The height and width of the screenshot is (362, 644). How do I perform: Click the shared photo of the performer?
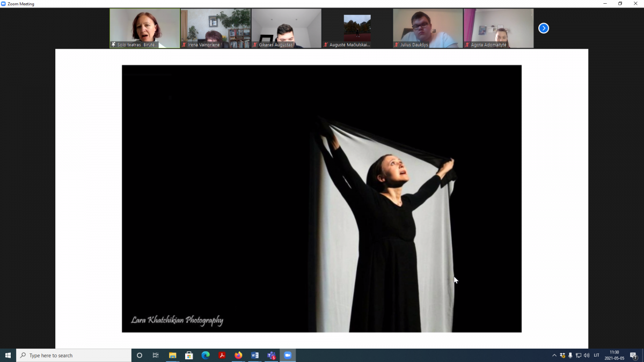321,198
